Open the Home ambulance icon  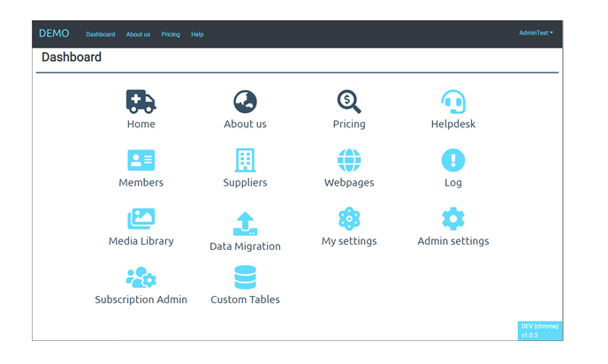click(141, 102)
